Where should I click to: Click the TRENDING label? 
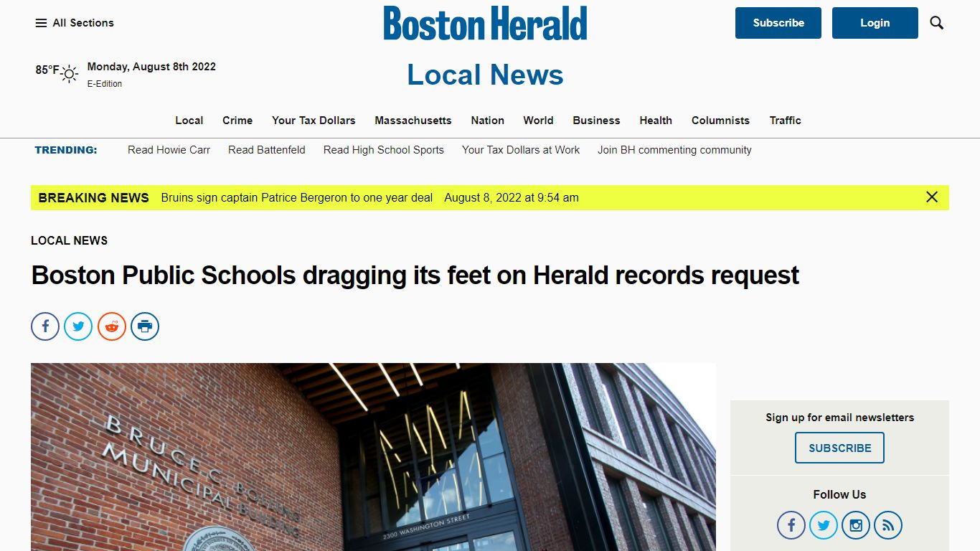pos(66,150)
